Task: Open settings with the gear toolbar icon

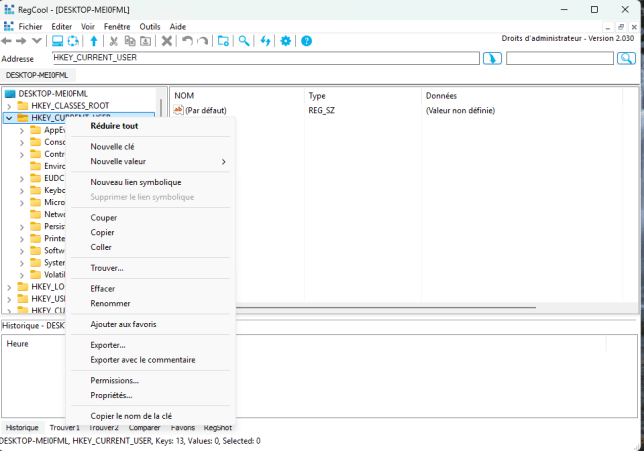Action: (285, 41)
